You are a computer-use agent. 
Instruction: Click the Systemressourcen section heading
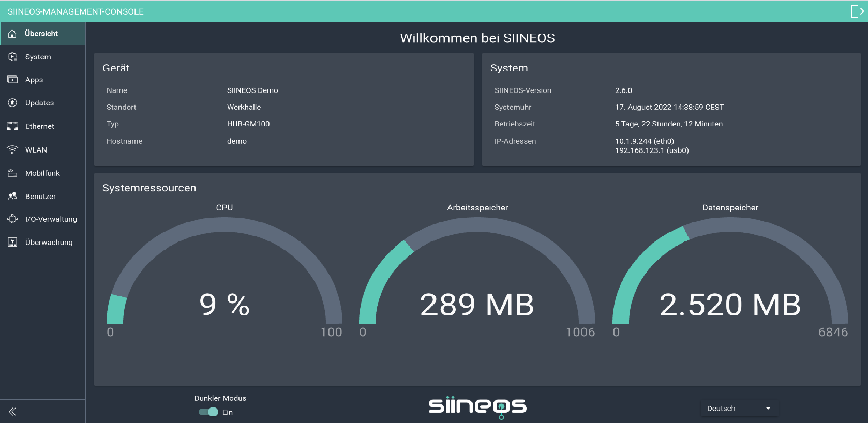pos(149,188)
